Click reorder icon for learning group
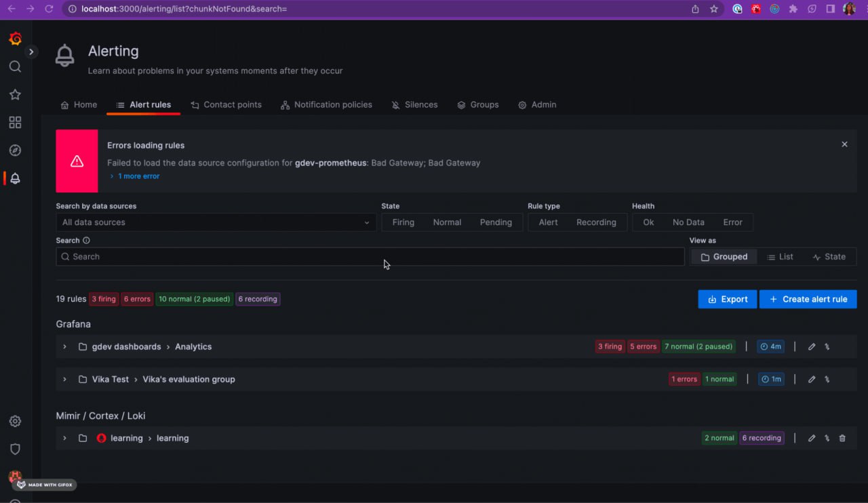The image size is (868, 503). tap(827, 438)
